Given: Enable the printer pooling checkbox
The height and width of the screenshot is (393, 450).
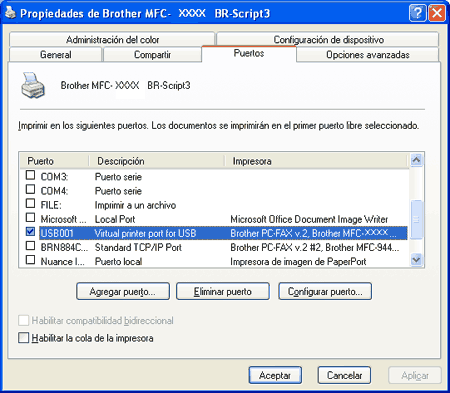Looking at the screenshot, I should pyautogui.click(x=24, y=338).
